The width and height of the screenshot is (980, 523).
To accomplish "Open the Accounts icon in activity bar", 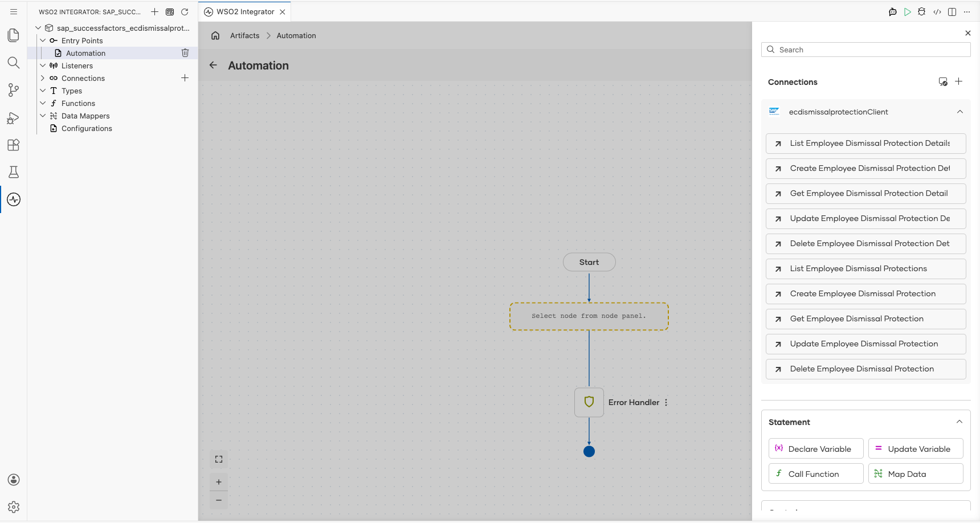I will pyautogui.click(x=14, y=480).
